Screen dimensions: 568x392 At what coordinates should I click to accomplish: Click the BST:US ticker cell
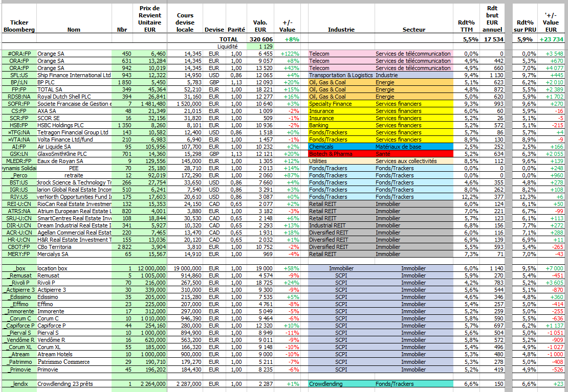point(19,182)
